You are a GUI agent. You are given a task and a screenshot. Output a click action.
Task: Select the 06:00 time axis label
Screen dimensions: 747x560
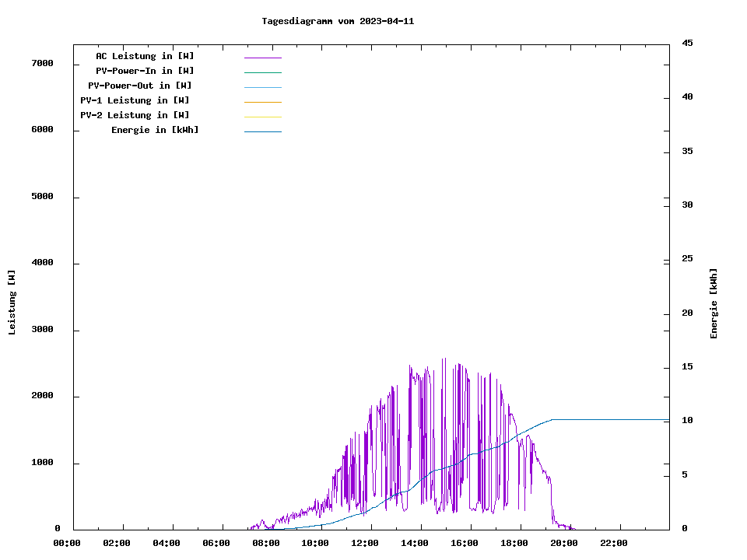216,543
